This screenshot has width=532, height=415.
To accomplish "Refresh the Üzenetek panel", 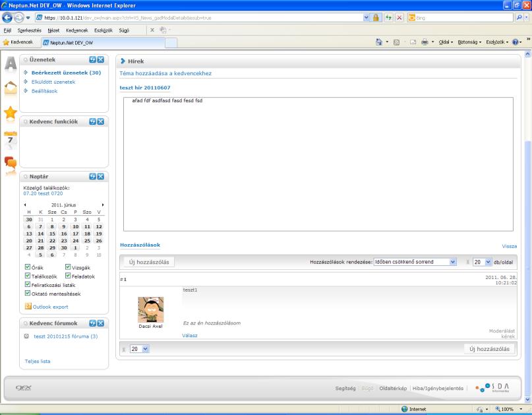I will (x=93, y=59).
